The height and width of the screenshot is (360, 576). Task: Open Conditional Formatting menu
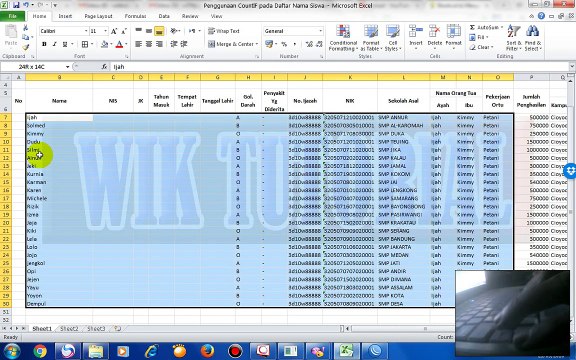(x=343, y=38)
